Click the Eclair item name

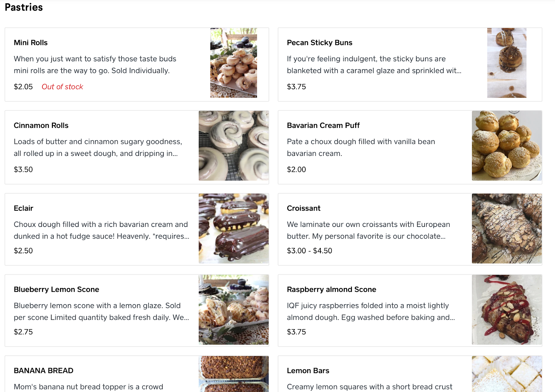(x=24, y=208)
